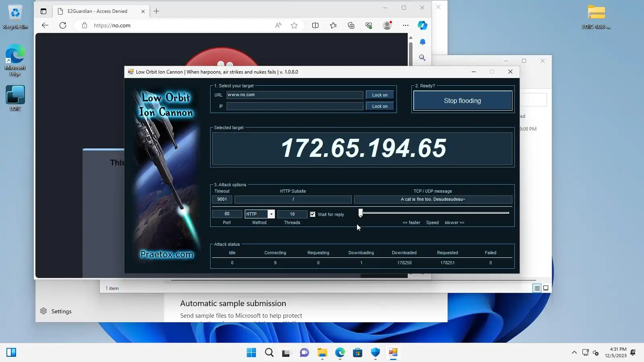Click the Stop flooding button
Viewport: 644px width, 362px height.
(462, 101)
